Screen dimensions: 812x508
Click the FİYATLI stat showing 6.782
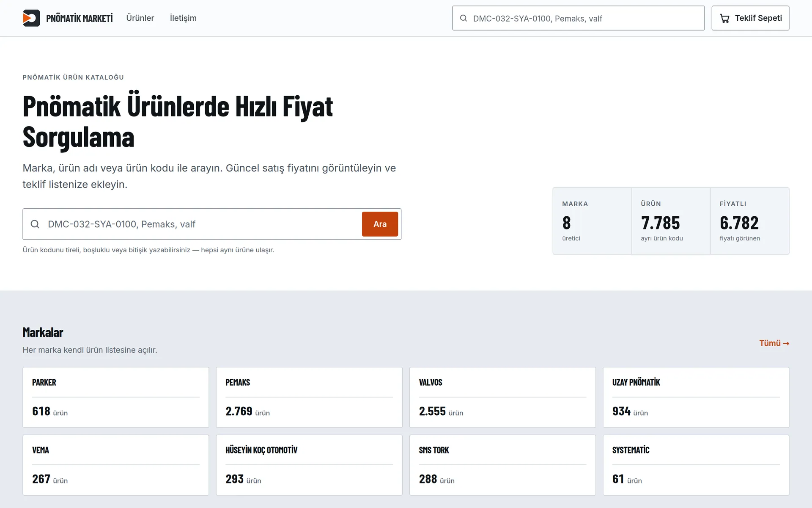750,221
